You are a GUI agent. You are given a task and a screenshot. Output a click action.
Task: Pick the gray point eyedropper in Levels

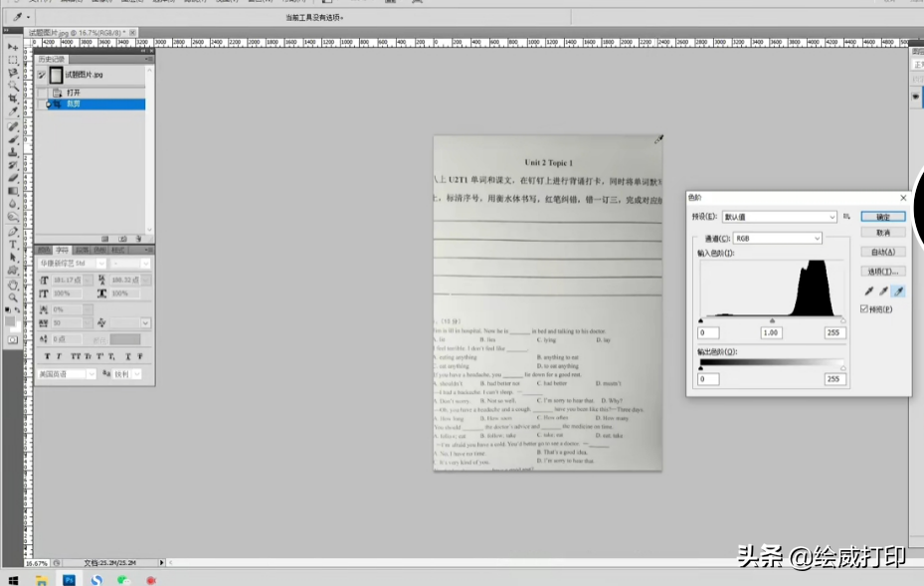tap(884, 292)
